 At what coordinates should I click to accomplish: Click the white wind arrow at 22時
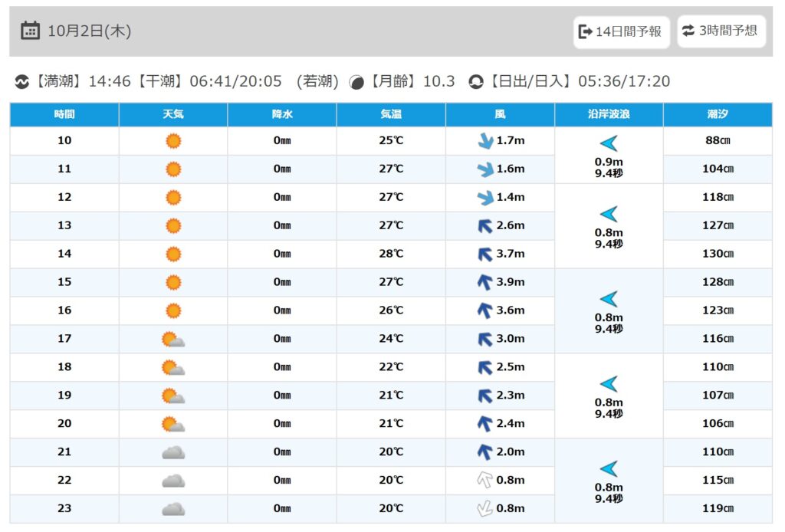coord(484,481)
